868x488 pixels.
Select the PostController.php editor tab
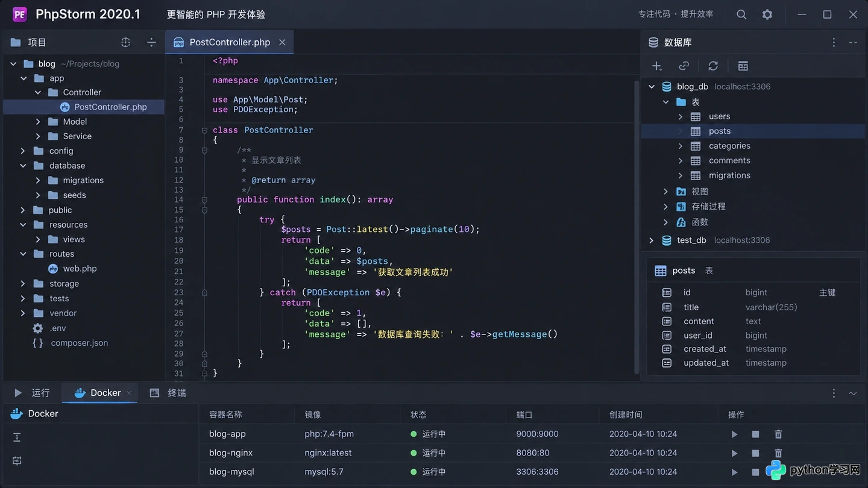[229, 42]
